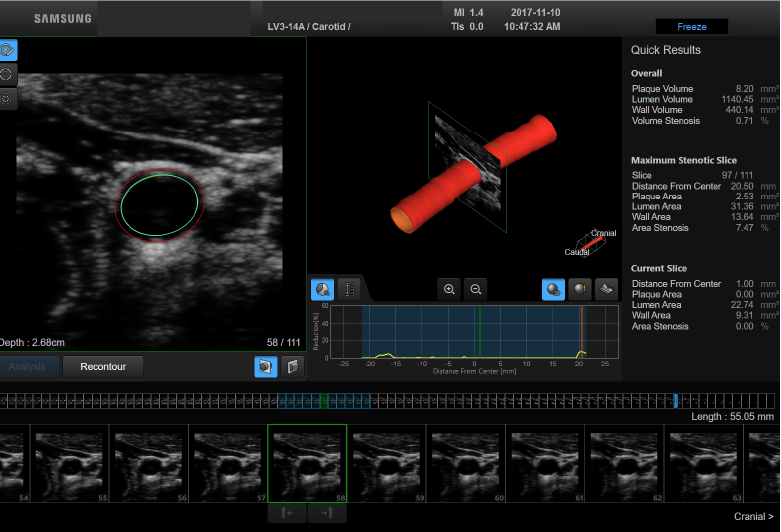Click the Depth : 2.68cm label

pos(32,343)
